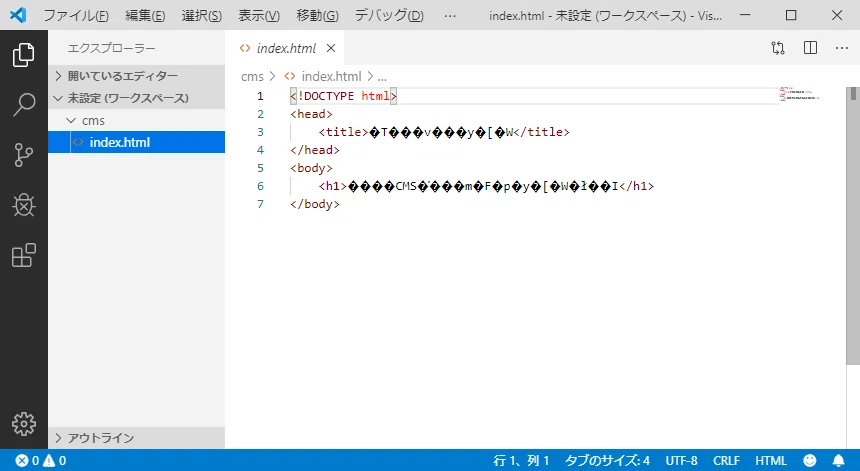
Task: Click the <head> opening tag line
Action: coord(312,114)
